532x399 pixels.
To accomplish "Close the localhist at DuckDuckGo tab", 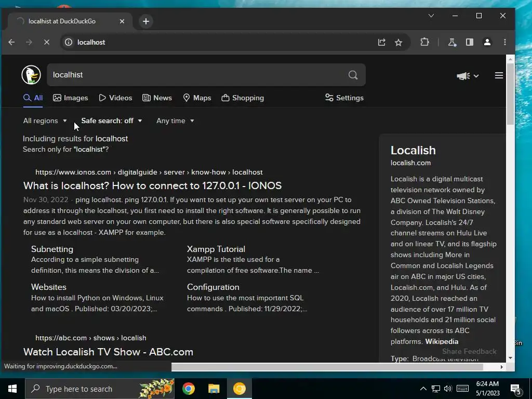I will (122, 21).
